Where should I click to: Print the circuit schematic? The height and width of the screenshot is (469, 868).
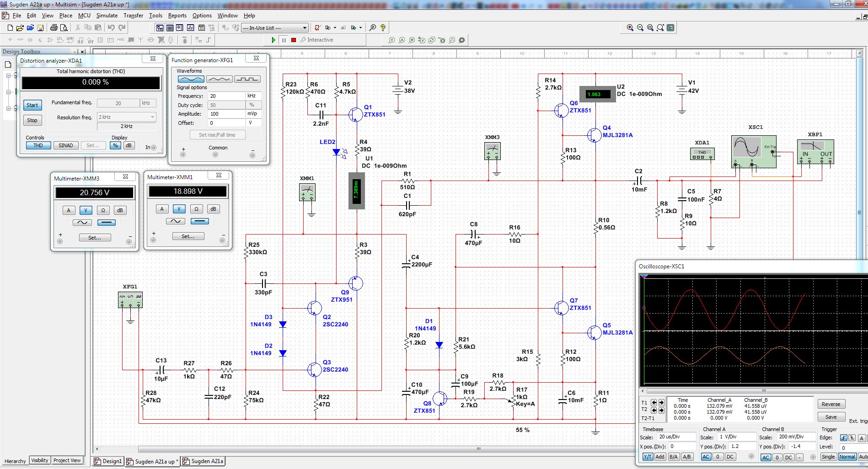(54, 28)
